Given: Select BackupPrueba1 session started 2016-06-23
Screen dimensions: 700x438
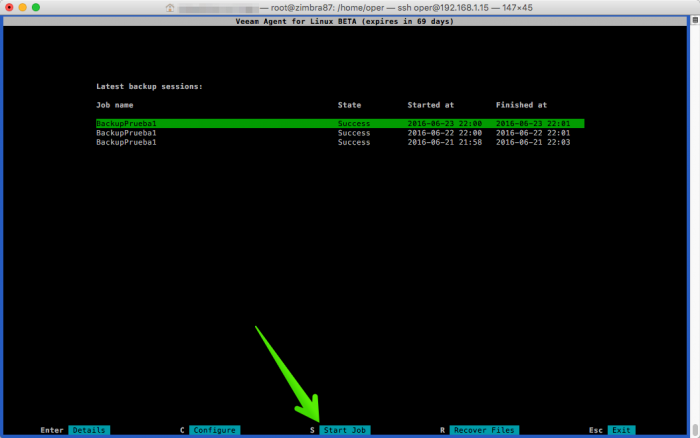Looking at the screenshot, I should (x=340, y=123).
